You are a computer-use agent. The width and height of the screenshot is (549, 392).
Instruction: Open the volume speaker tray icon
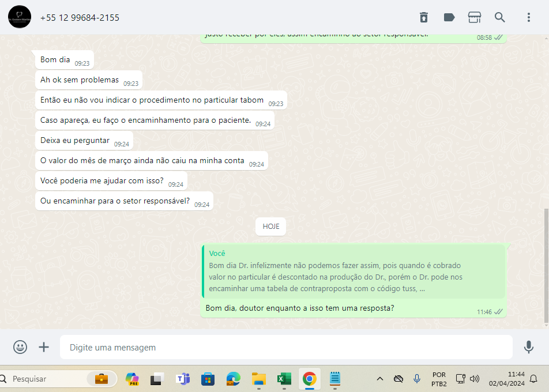coord(475,379)
